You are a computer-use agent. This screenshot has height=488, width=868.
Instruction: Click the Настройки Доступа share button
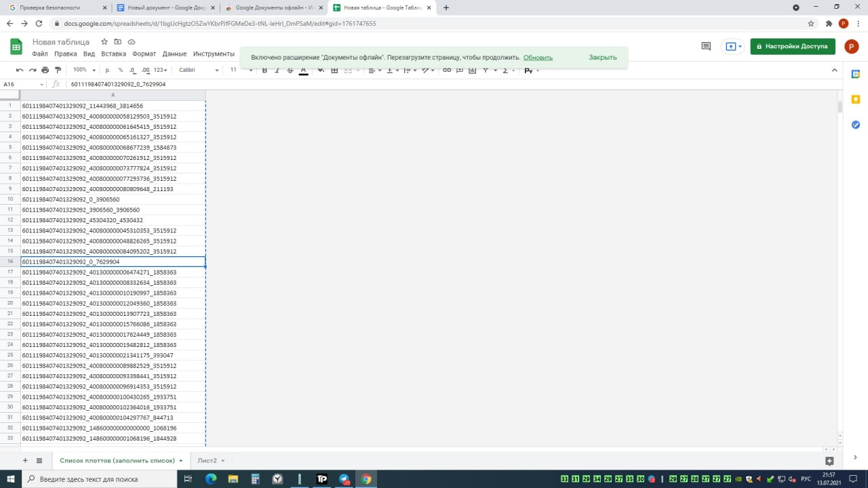793,47
